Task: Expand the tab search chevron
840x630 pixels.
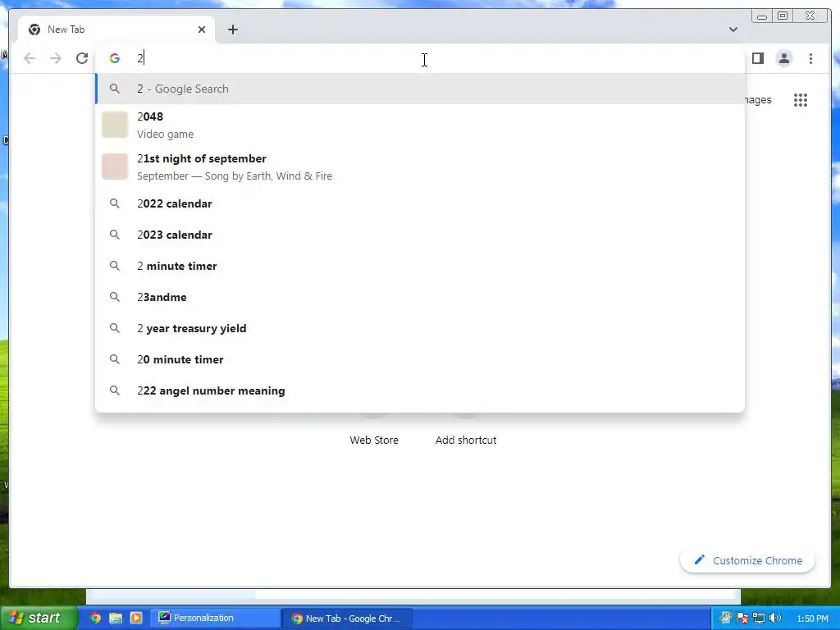Action: [x=733, y=30]
